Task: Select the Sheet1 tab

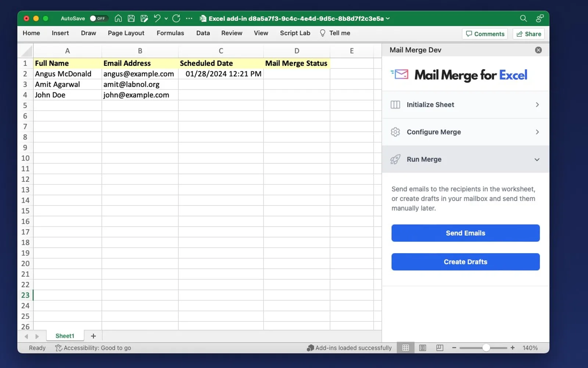Action: pyautogui.click(x=65, y=336)
